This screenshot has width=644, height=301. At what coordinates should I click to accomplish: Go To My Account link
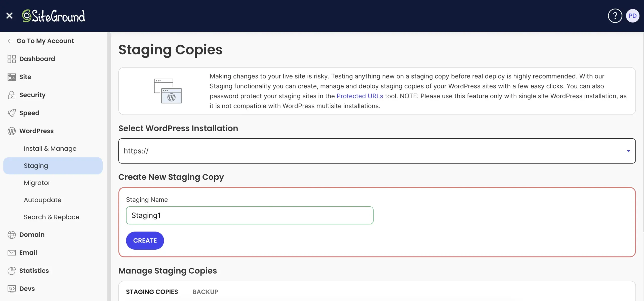point(45,41)
